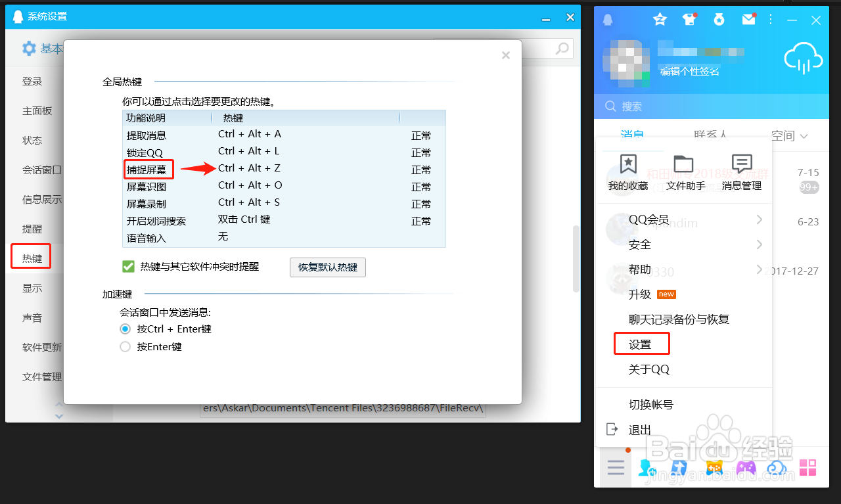Switch to 联系人 tab
The image size is (841, 504).
710,135
